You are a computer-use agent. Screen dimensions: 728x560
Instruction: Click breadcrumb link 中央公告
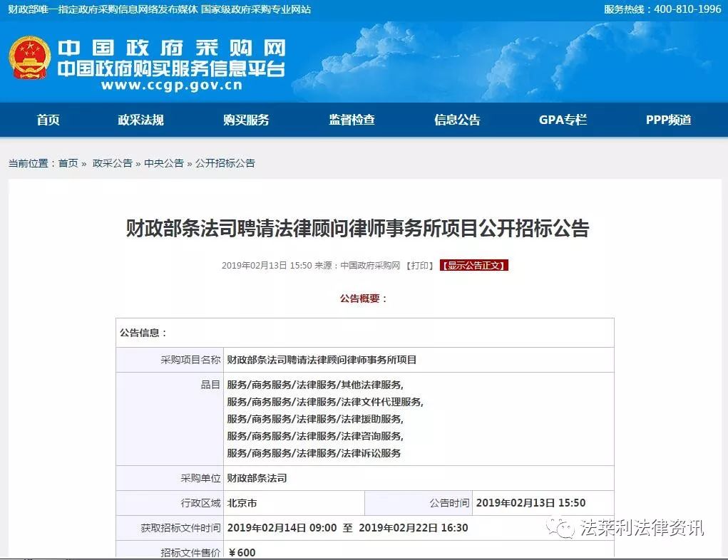pyautogui.click(x=164, y=163)
